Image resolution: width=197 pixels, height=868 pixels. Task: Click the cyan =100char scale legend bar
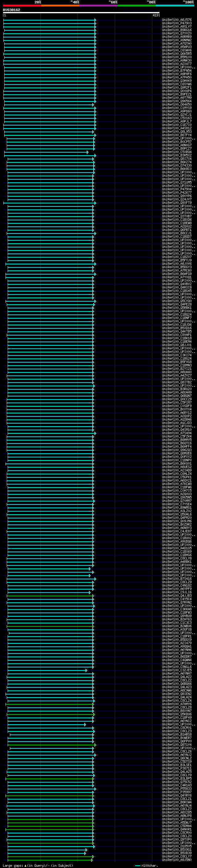point(137,865)
